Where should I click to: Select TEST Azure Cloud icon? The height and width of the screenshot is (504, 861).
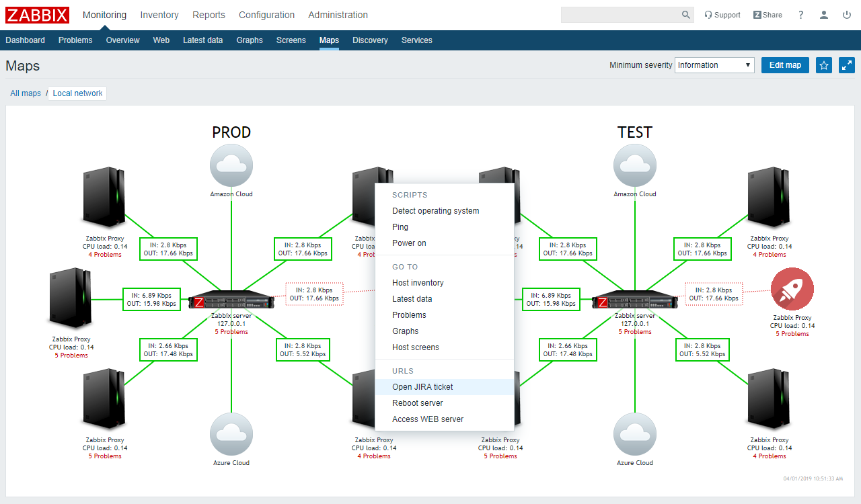pyautogui.click(x=635, y=434)
